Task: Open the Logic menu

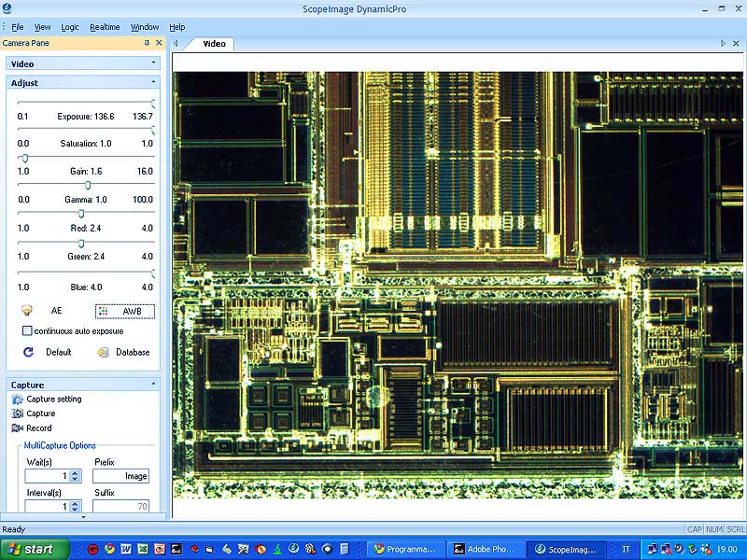Action: coord(70,27)
